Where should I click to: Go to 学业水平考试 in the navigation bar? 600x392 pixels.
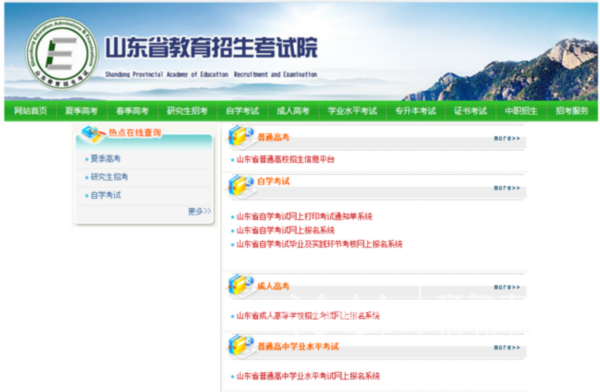[x=352, y=111]
